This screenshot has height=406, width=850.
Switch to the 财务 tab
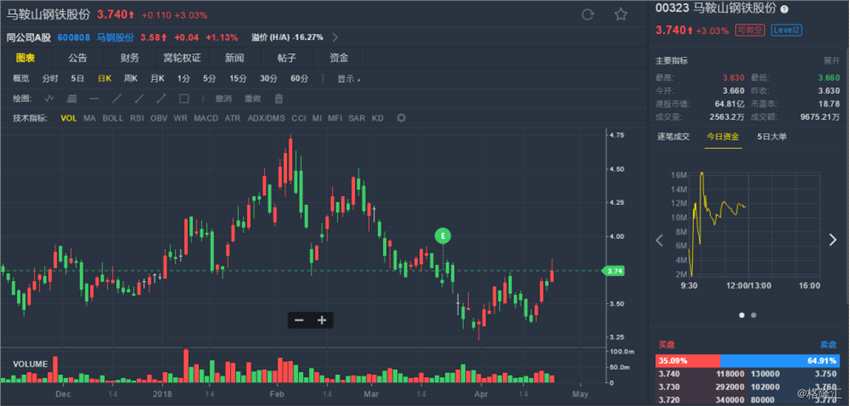[x=130, y=57]
